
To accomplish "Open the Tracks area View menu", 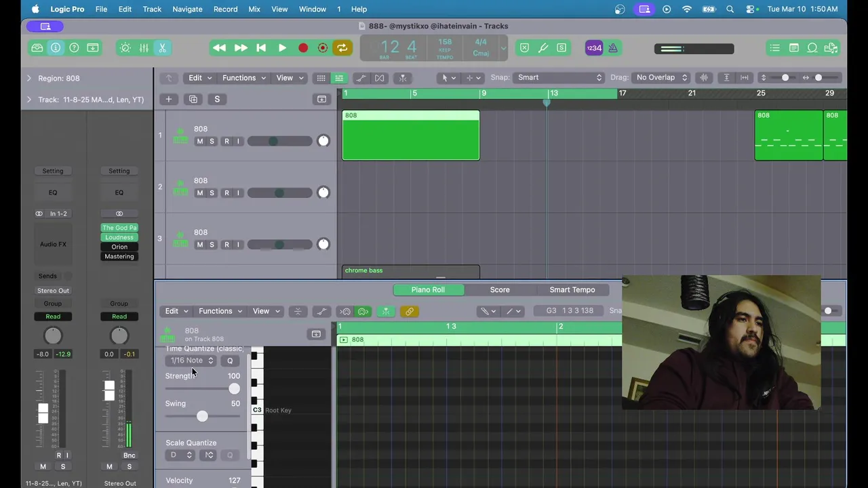I will click(x=290, y=78).
